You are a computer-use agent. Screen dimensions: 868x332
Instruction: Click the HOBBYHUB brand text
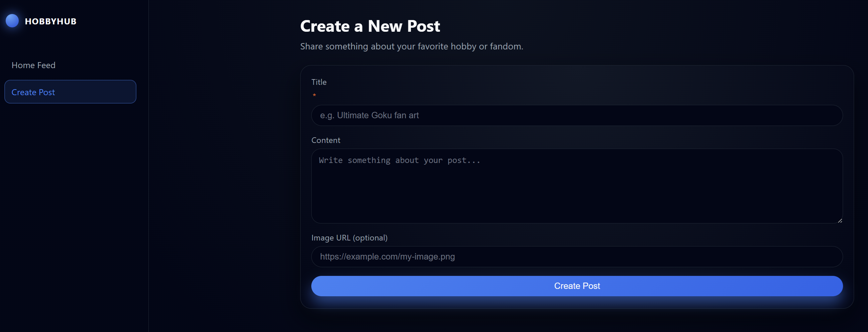click(50, 21)
